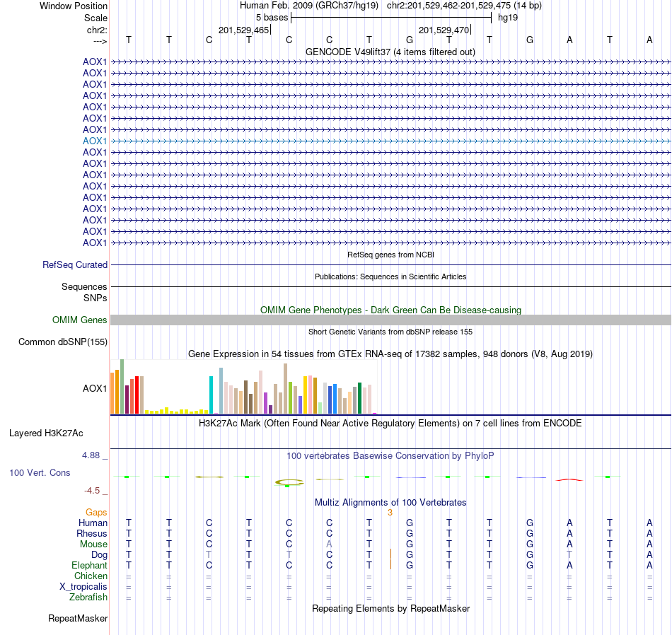Screen dimensions: 672x635
Task: Click the orange insertion bar in the Elephant row
Action: [391, 565]
